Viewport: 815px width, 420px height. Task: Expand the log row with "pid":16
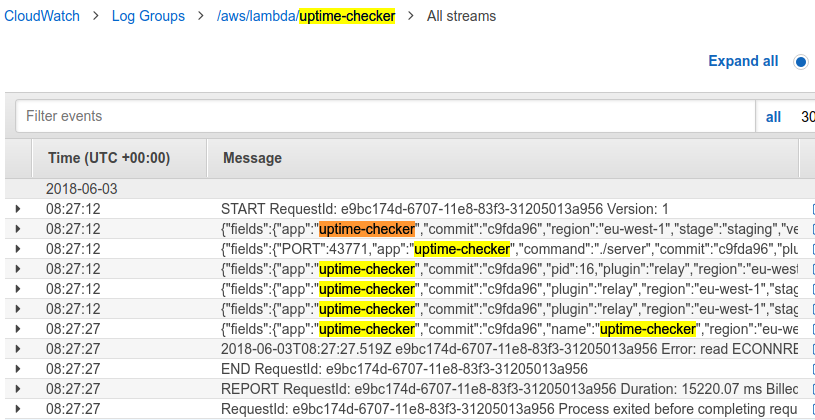pyautogui.click(x=18, y=269)
